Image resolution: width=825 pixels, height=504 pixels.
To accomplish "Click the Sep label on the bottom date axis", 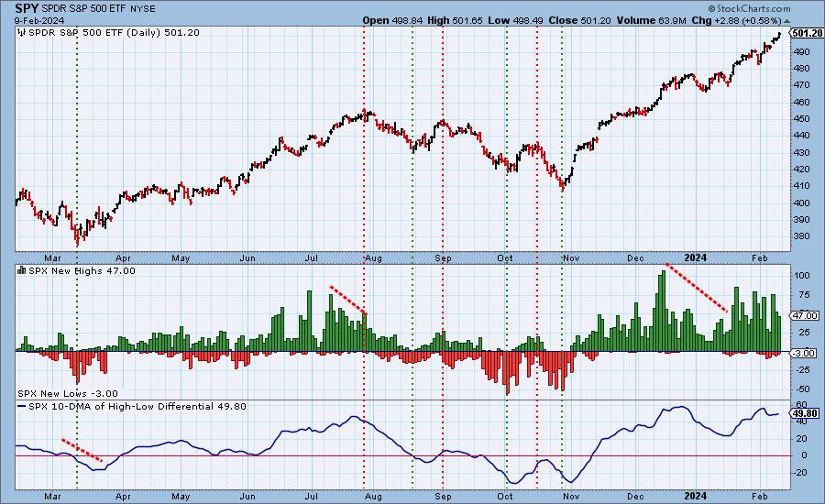I will coord(443,496).
